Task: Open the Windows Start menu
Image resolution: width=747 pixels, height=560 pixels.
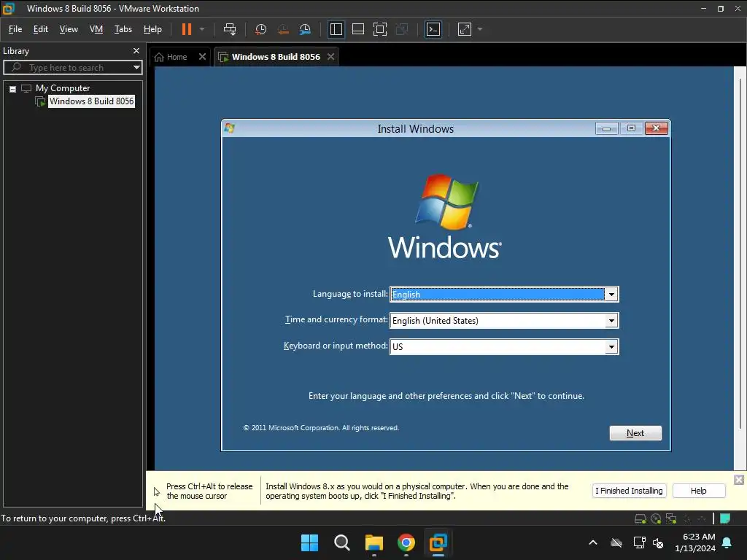Action: tap(309, 542)
